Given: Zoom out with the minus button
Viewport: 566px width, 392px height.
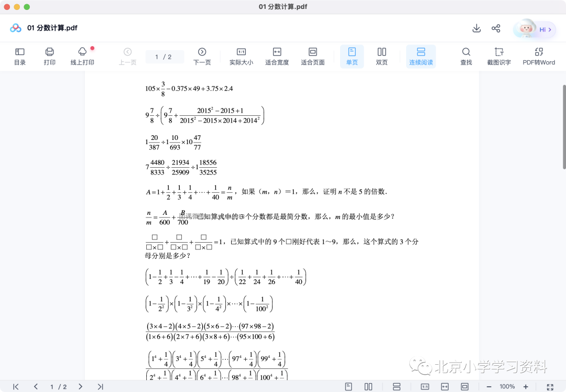Looking at the screenshot, I should tap(489, 387).
